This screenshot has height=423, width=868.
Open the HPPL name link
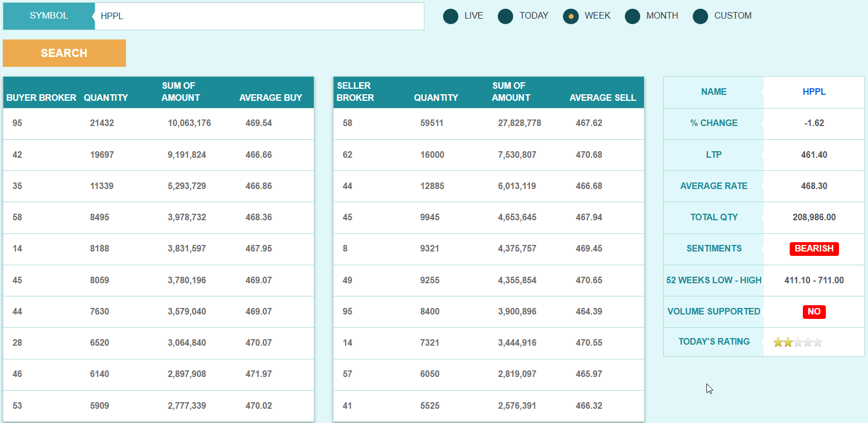pyautogui.click(x=814, y=92)
